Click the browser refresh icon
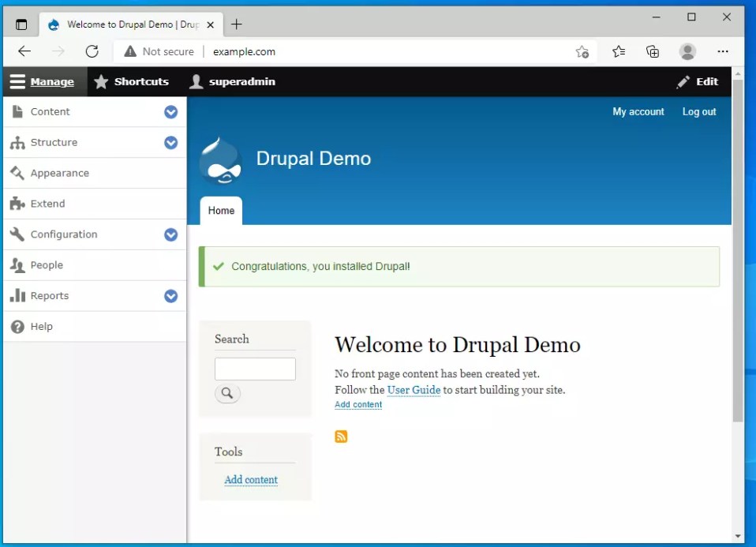This screenshot has width=756, height=547. point(92,51)
